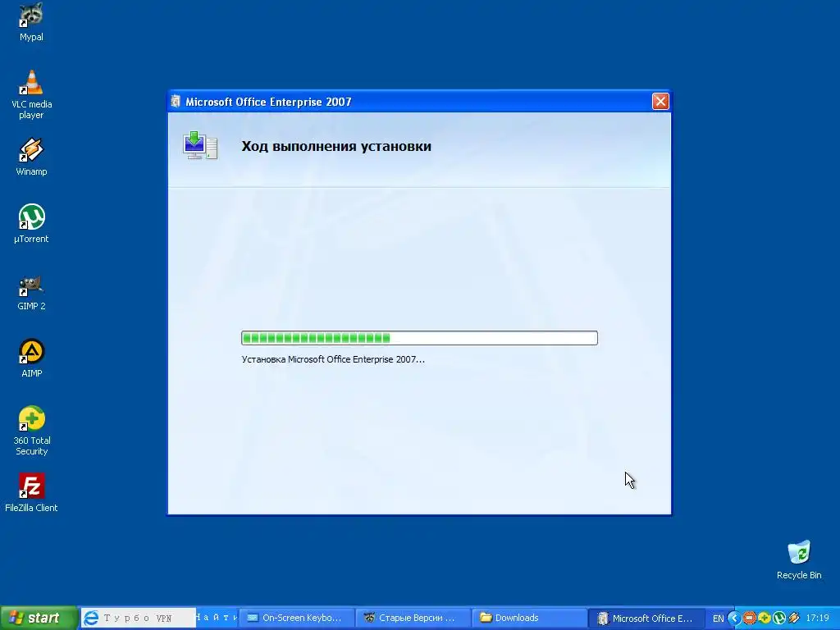Click the Office installer title bar icon
Image resolution: width=840 pixels, height=630 pixels.
tap(176, 101)
